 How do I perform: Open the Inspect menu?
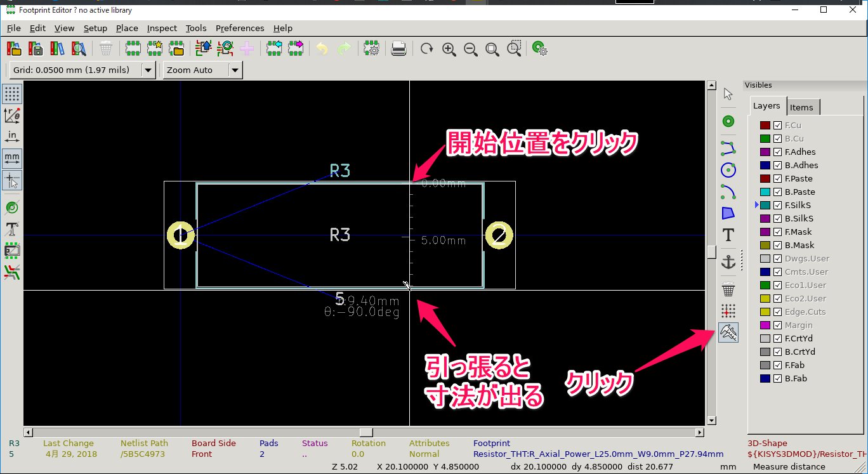pyautogui.click(x=162, y=28)
